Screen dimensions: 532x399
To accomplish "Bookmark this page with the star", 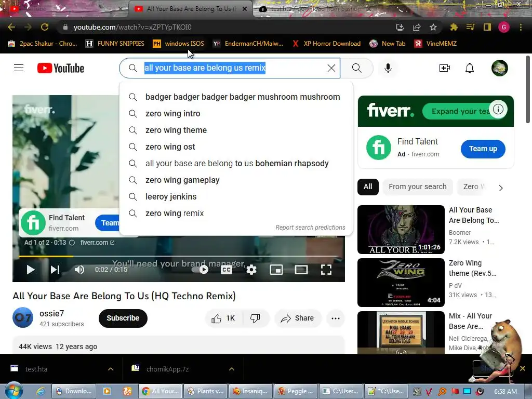I will tap(433, 27).
